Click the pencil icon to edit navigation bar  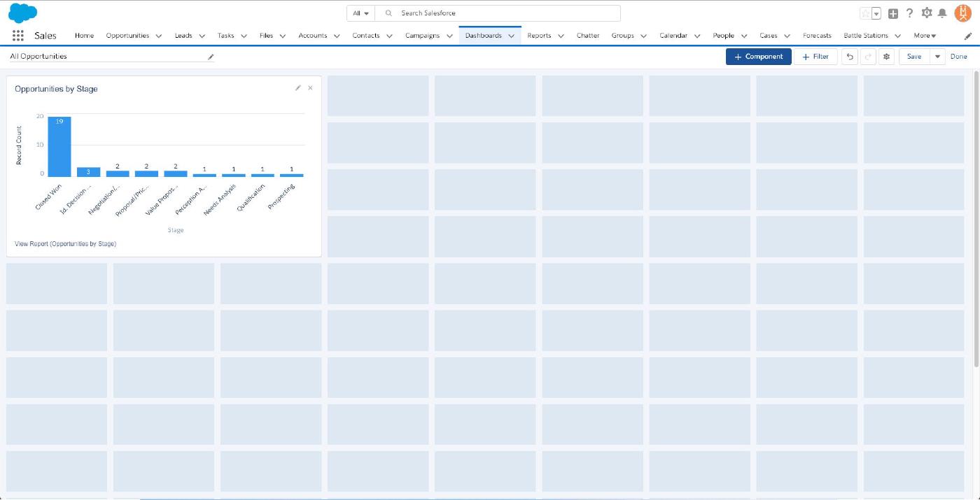(968, 36)
